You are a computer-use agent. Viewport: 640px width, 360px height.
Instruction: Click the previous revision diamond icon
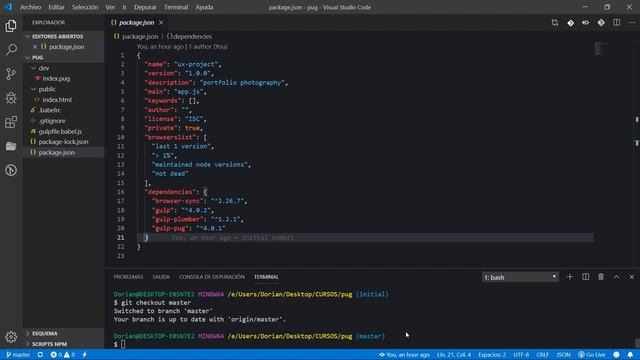point(570,22)
